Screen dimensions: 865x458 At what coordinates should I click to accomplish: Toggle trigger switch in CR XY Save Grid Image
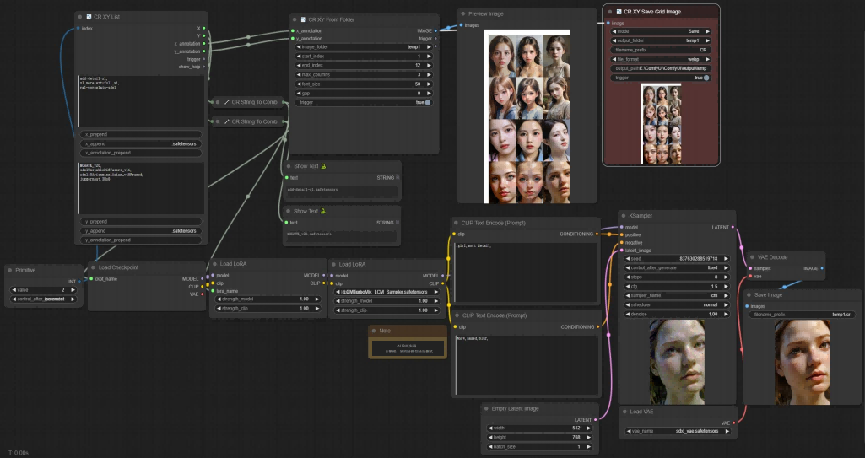(x=707, y=78)
